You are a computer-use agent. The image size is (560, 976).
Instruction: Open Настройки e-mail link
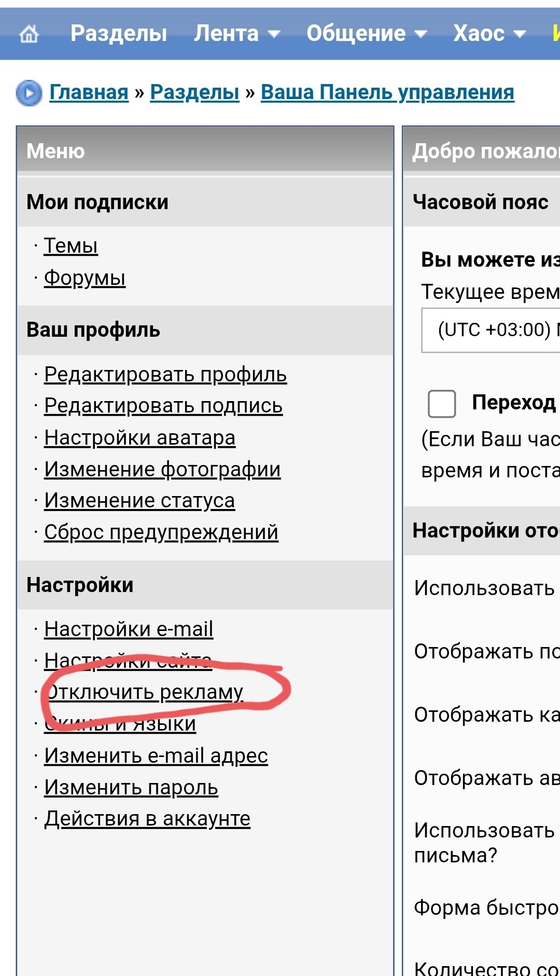click(x=129, y=629)
